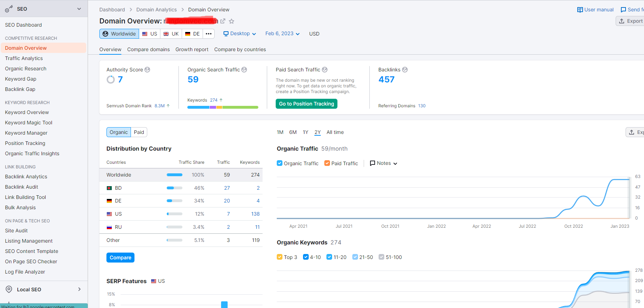644x308 pixels.
Task: Toggle the 21-50 keywords checkbox
Action: point(355,257)
